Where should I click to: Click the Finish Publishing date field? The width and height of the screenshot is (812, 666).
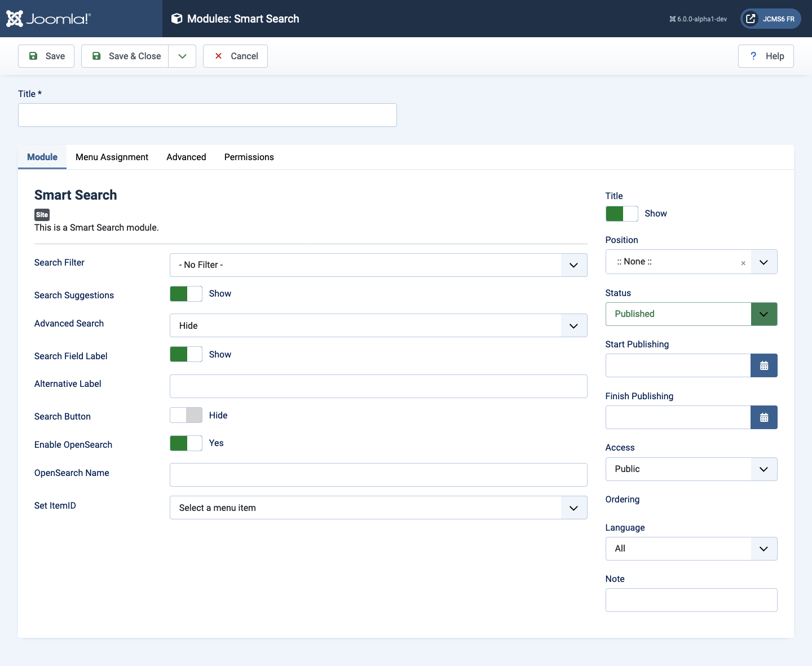tap(678, 417)
